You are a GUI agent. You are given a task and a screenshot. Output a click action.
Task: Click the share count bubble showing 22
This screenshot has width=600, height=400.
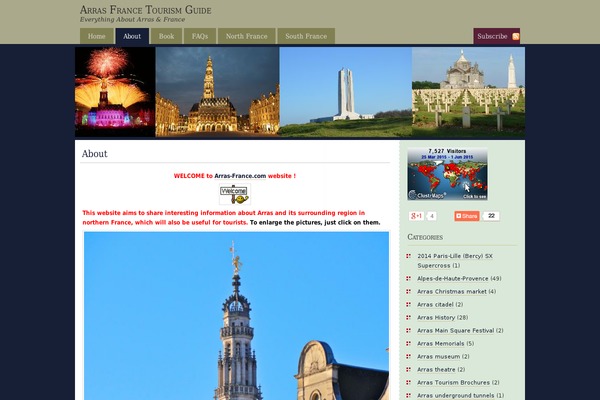(x=491, y=216)
